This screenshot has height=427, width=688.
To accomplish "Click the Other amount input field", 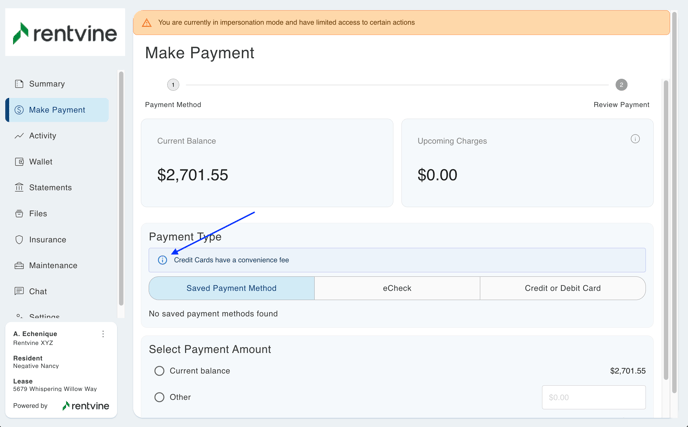I will pos(593,397).
